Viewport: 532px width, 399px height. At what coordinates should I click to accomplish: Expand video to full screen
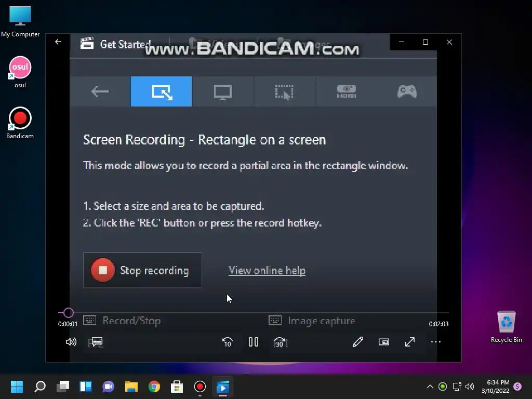[x=410, y=342]
